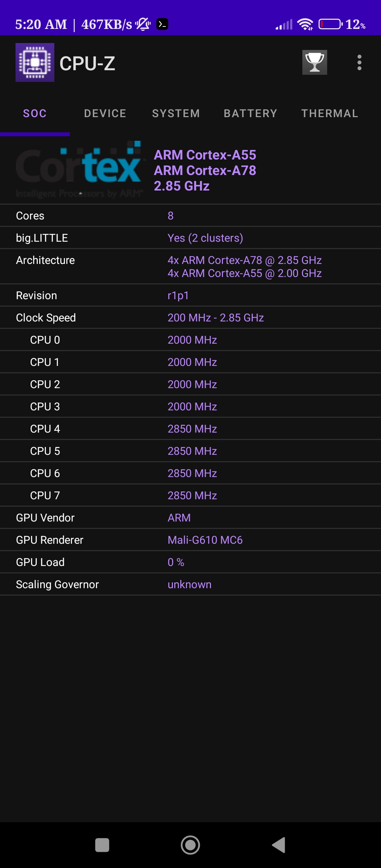Open the THERMAL tab
This screenshot has height=868, width=381.
pos(329,113)
